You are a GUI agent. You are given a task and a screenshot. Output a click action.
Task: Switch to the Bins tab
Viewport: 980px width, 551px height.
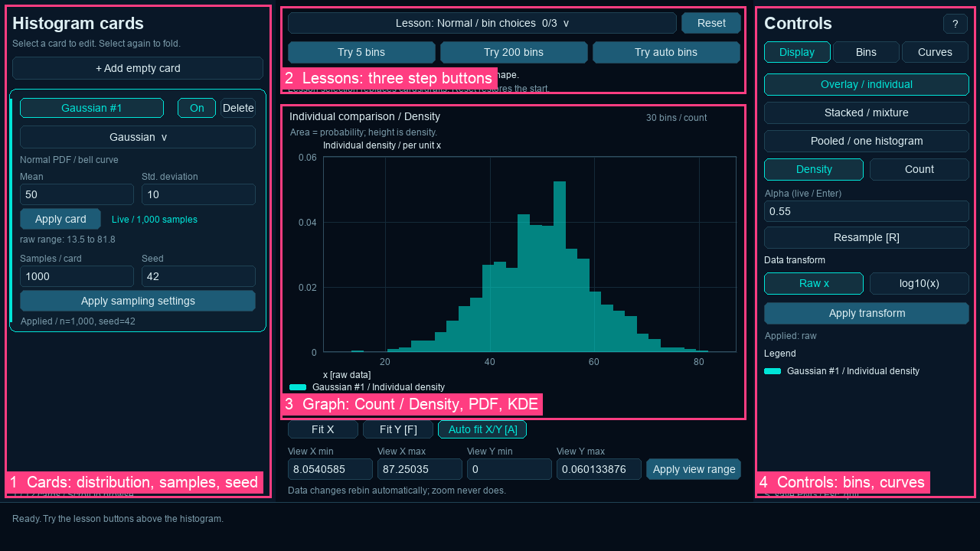click(x=866, y=52)
